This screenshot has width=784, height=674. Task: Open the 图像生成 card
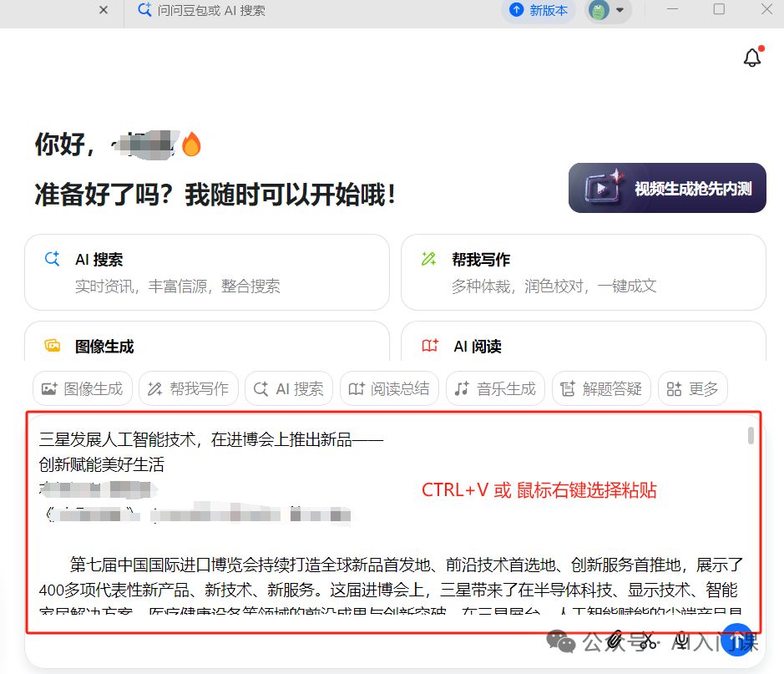[x=207, y=342]
